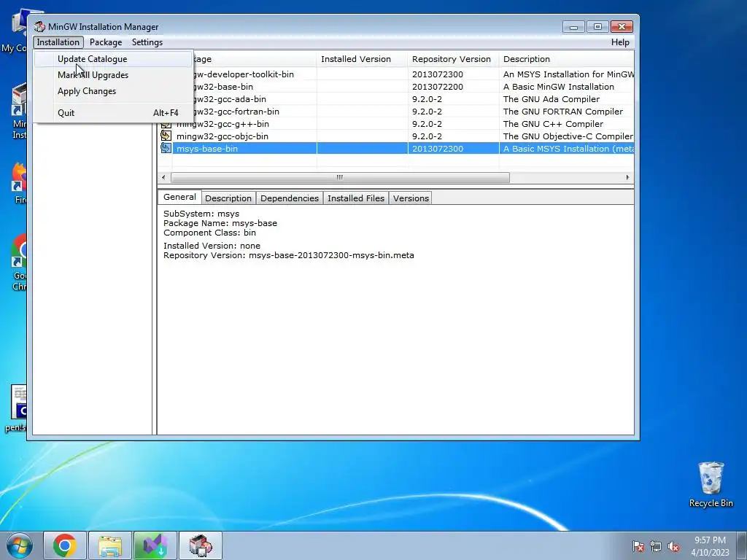
Task: Toggle the mark checkbox for mingw32-gcc-objc-bin
Action: coord(166,136)
